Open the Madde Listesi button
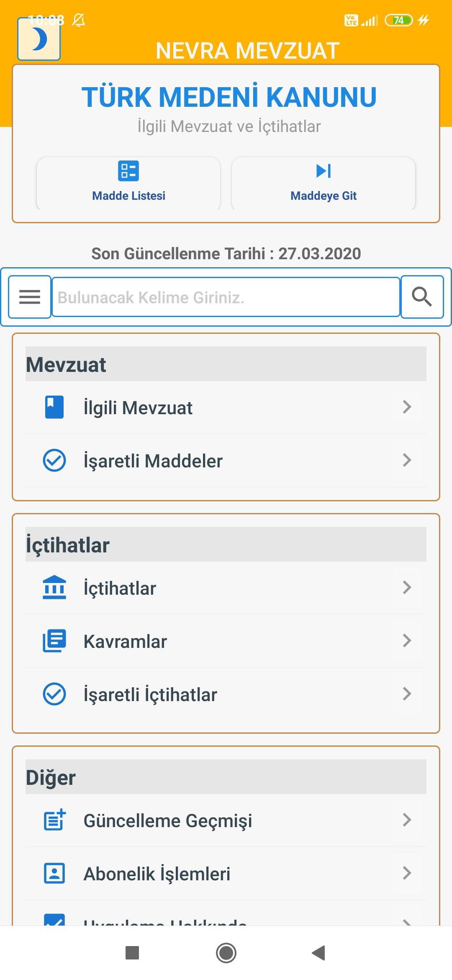This screenshot has width=452, height=980. pyautogui.click(x=128, y=183)
